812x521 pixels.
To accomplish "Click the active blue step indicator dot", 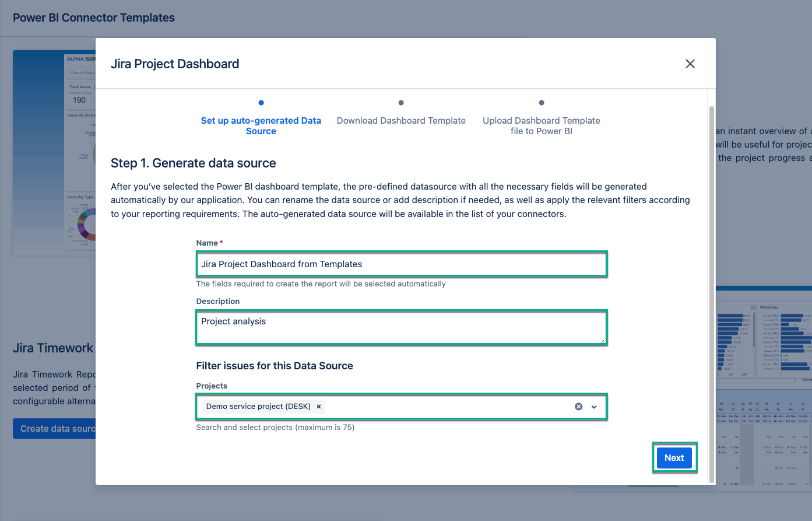I will (261, 102).
